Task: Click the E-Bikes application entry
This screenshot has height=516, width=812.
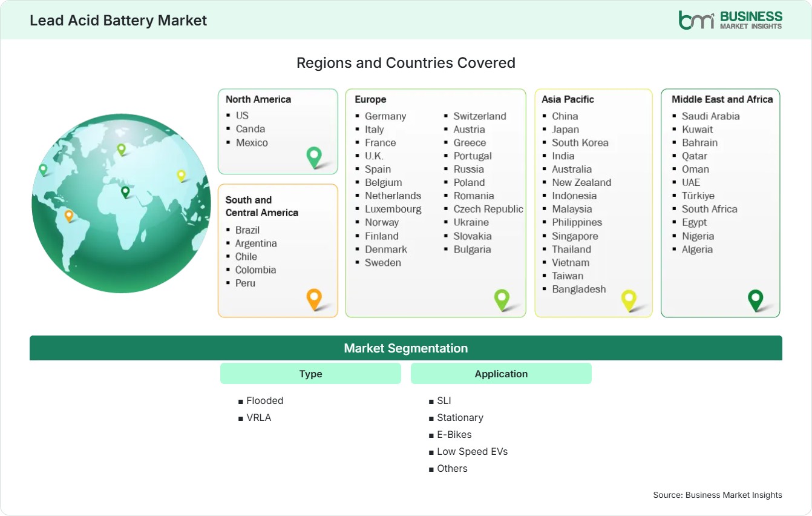Action: [x=454, y=435]
